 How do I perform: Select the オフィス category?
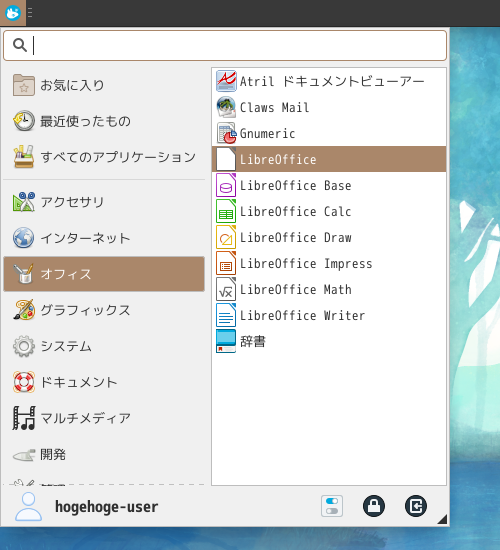pyautogui.click(x=104, y=274)
